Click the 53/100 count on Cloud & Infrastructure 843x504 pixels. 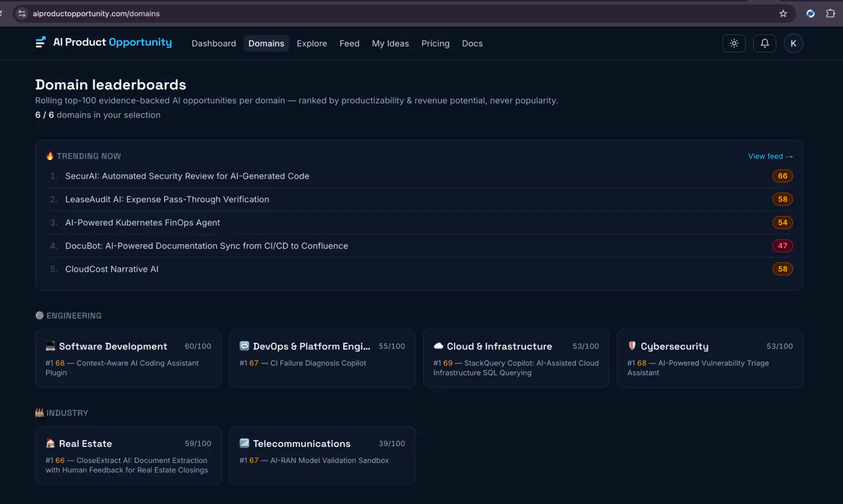(585, 346)
